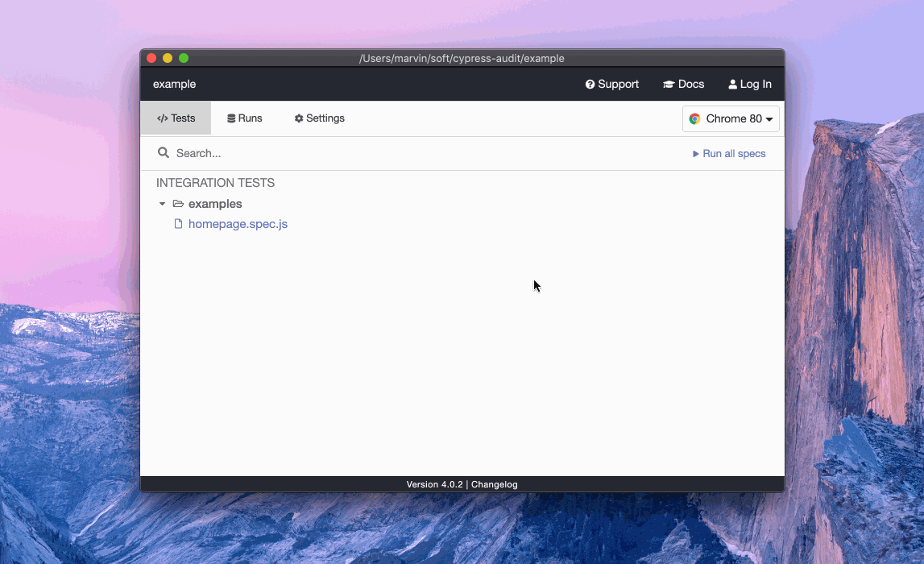Switch to the Runs tab
Image resolution: width=924 pixels, height=564 pixels.
(x=245, y=118)
